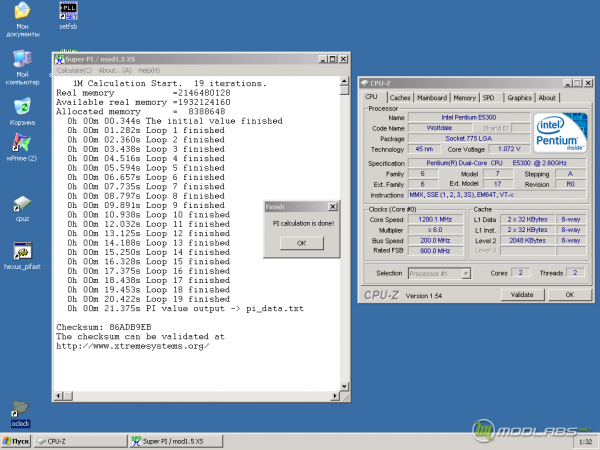Click the Bus Speed value 200.0 MHz
This screenshot has height=450, width=600.
[435, 240]
